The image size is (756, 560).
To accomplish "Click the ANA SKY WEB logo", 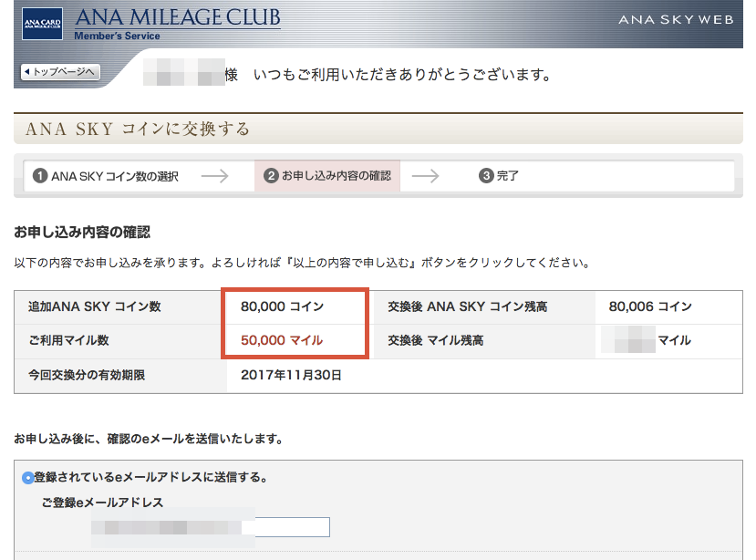I will (676, 20).
